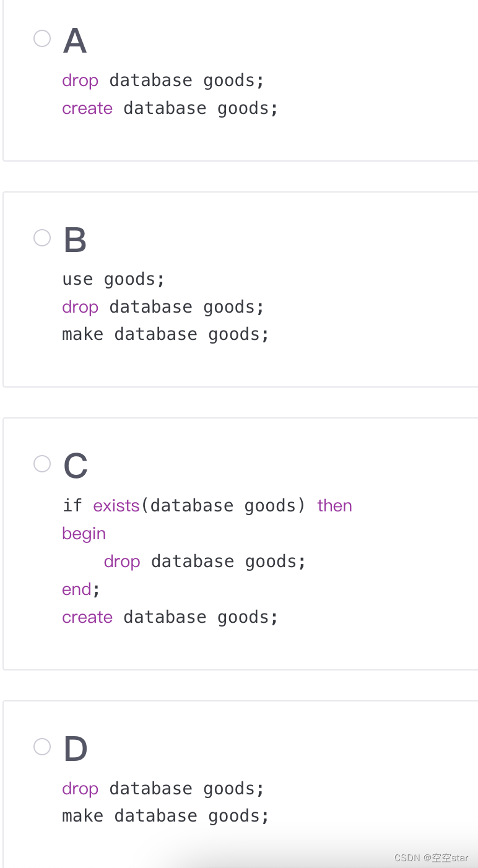The image size is (478, 868).
Task: Click the purple "begin" keyword in option C
Action: pyautogui.click(x=84, y=534)
